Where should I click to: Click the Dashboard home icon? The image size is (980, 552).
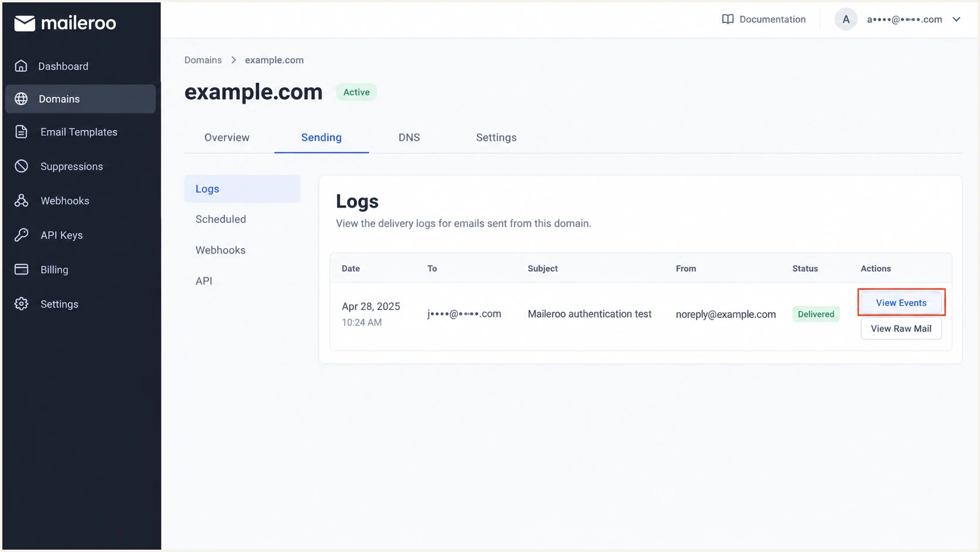pyautogui.click(x=21, y=66)
